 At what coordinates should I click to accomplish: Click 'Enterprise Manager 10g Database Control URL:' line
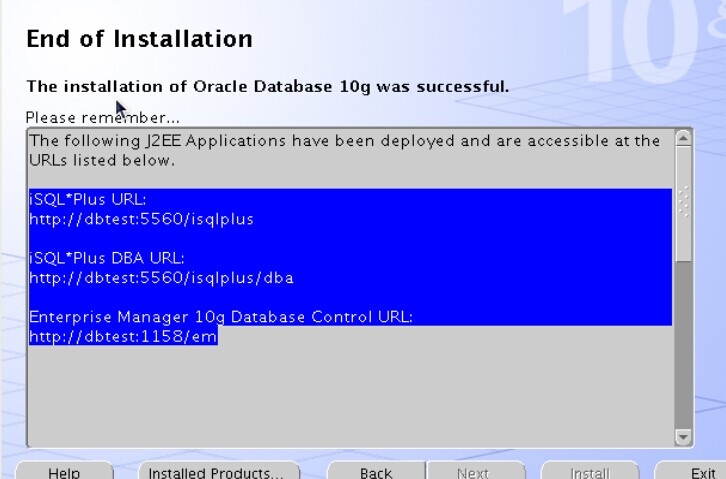(220, 317)
